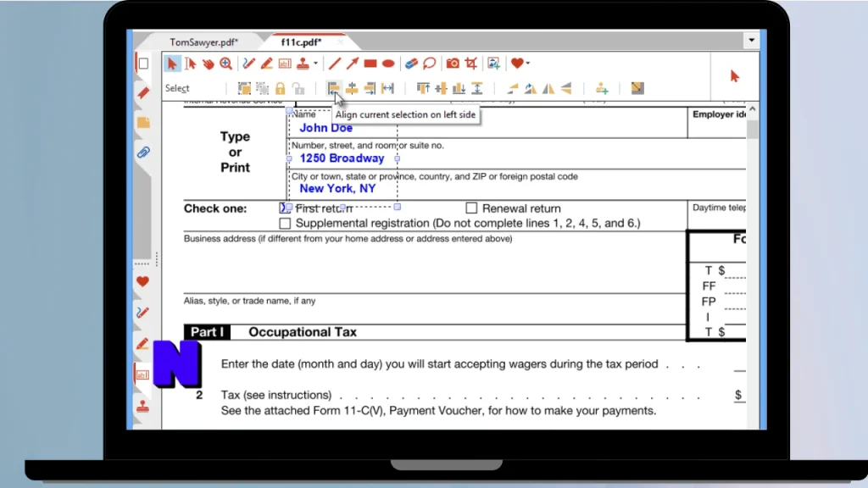Open the highlighter sidebar panel
Viewport: 868px width, 488px height.
click(x=142, y=344)
